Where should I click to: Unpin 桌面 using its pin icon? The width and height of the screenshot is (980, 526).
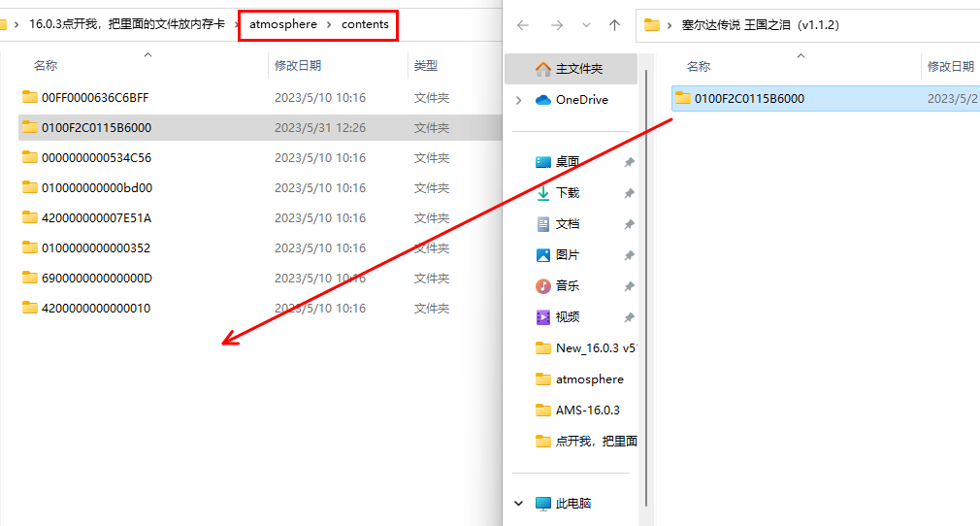click(x=629, y=162)
